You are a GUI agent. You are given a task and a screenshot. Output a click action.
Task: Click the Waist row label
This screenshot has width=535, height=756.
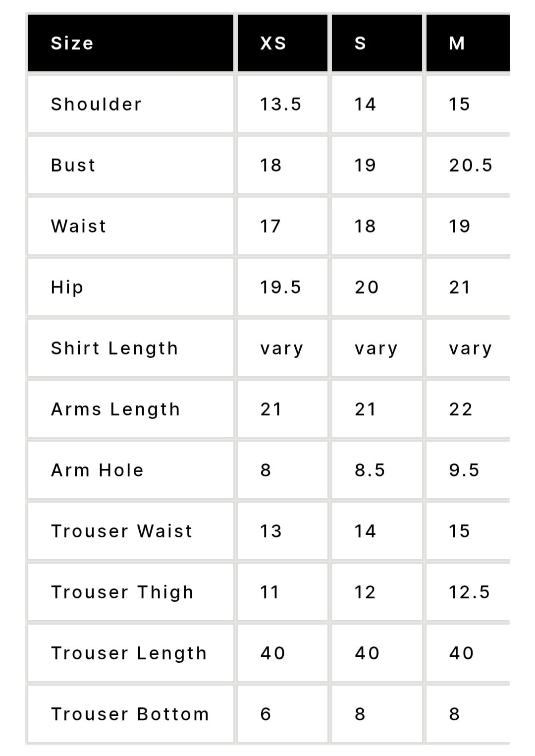pos(78,226)
